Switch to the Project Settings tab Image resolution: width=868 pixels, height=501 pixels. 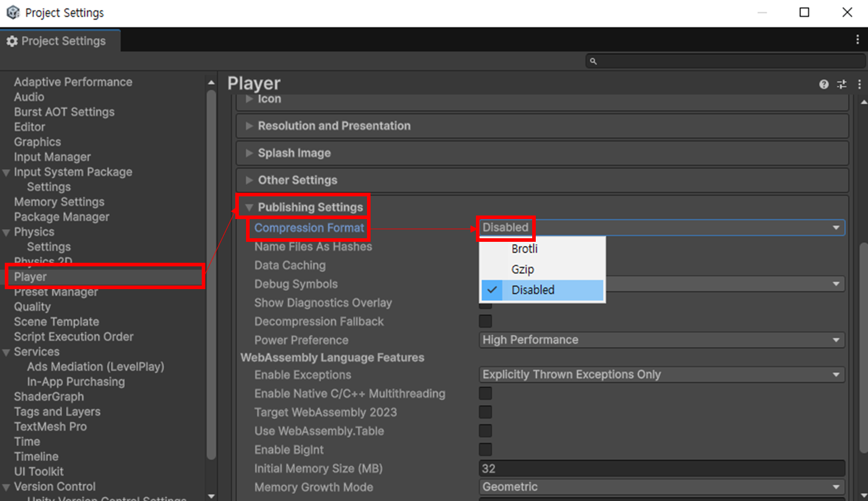coord(60,41)
